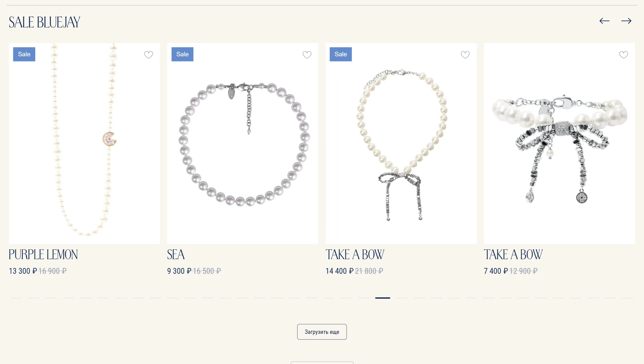Open TAKE A BOW title priced 14 400

point(355,254)
